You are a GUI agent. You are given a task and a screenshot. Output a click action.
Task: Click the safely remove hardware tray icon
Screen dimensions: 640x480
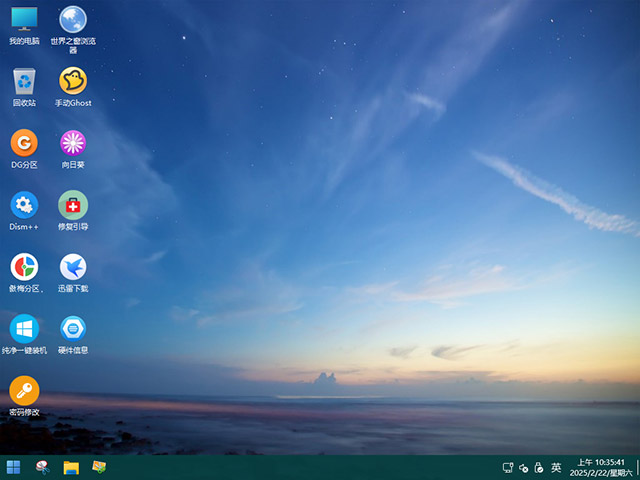point(539,468)
